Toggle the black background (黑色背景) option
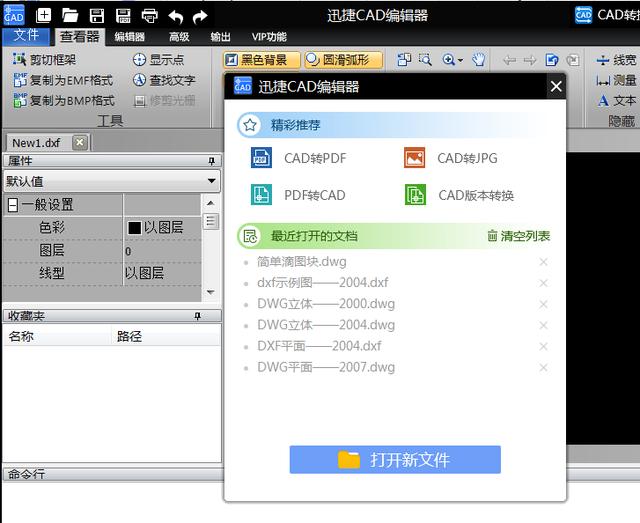The width and height of the screenshot is (640, 523). 261,60
